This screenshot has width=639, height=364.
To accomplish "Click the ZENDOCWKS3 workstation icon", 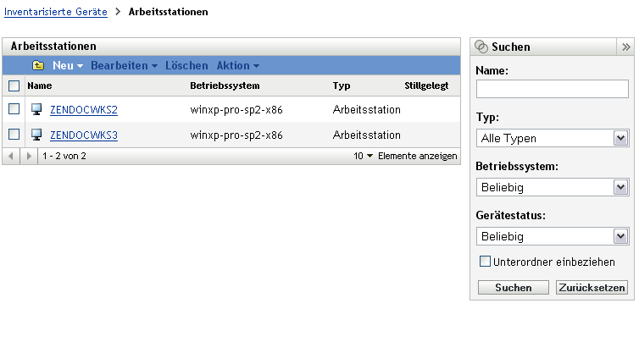I will point(36,135).
